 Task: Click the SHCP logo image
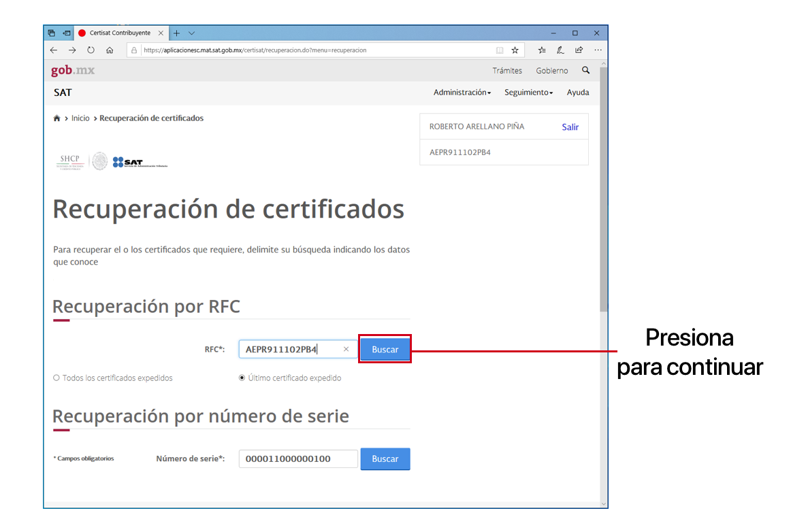coord(70,163)
